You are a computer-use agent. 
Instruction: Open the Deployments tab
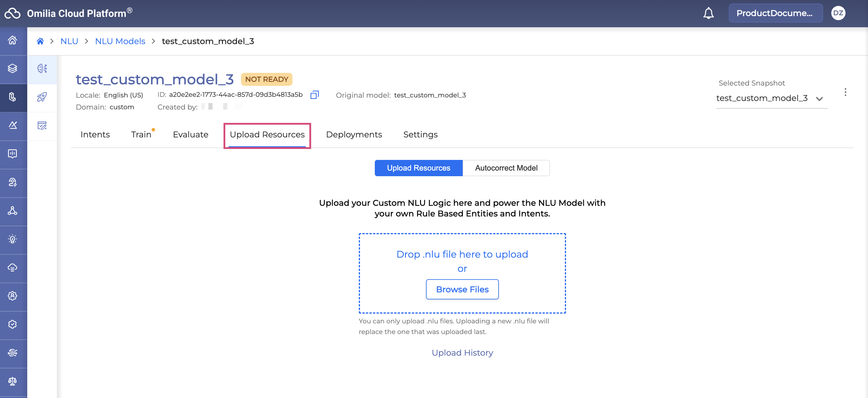point(354,134)
